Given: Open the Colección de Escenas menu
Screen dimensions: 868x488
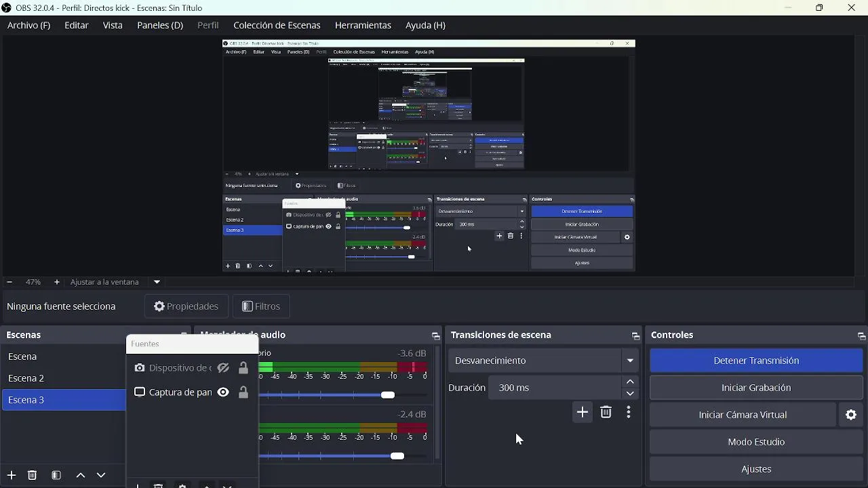Looking at the screenshot, I should pyautogui.click(x=277, y=25).
